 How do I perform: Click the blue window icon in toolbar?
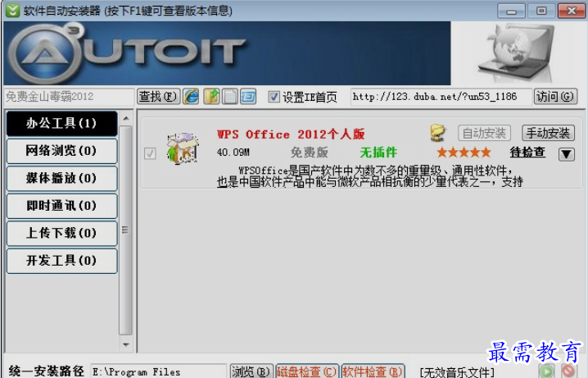(x=248, y=97)
